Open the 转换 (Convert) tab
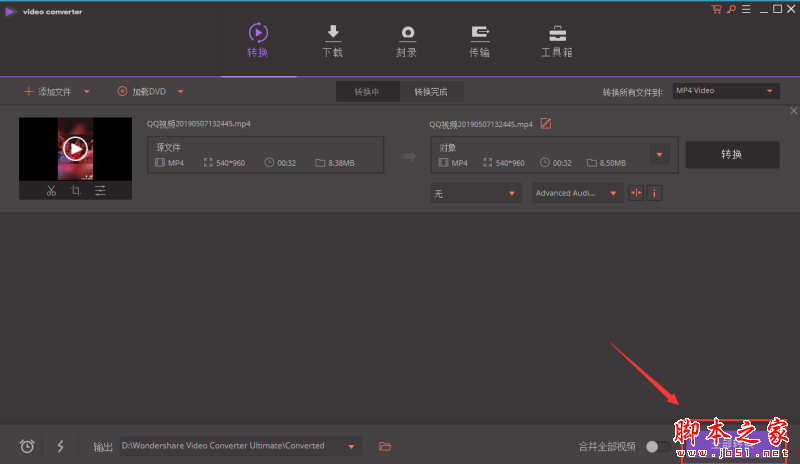The height and width of the screenshot is (464, 800). [258, 40]
